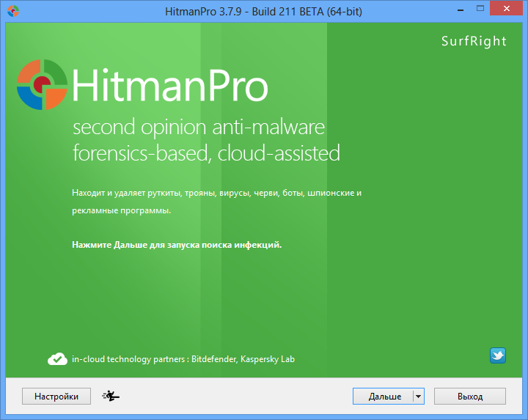Click the cloud checkmark icon
The image size is (528, 420).
pyautogui.click(x=57, y=359)
